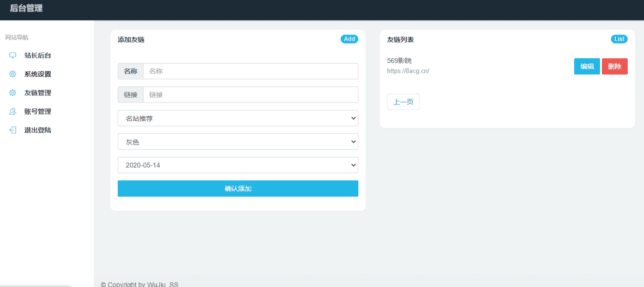Image resolution: width=644 pixels, height=287 pixels.
Task: Select 友链管理 in navigation
Action: pos(38,93)
